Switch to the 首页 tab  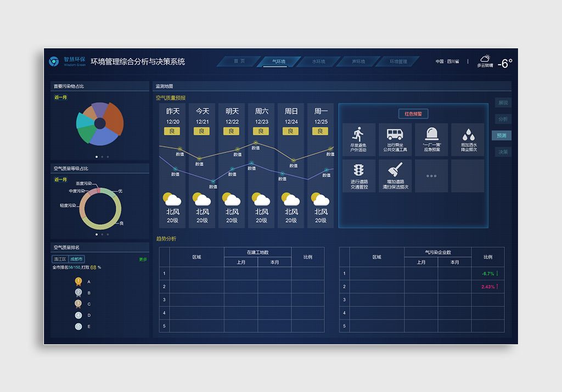pos(239,61)
